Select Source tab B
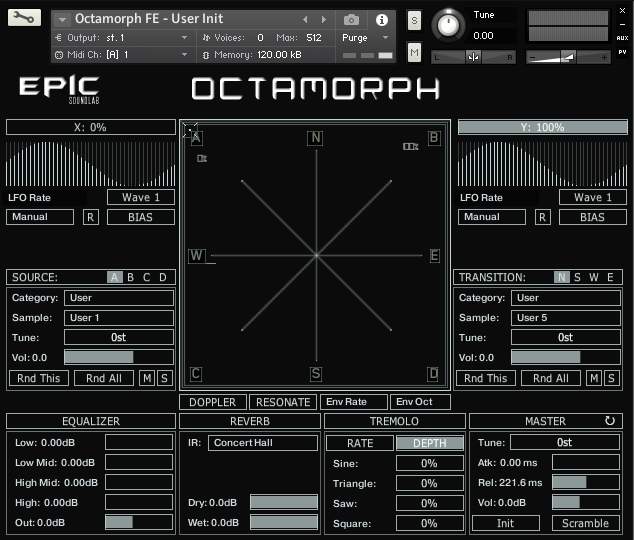 130,277
